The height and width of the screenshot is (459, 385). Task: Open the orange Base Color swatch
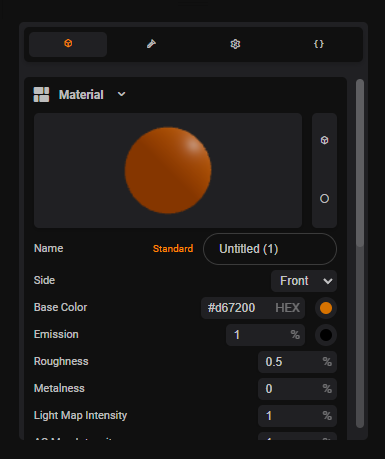pos(326,308)
